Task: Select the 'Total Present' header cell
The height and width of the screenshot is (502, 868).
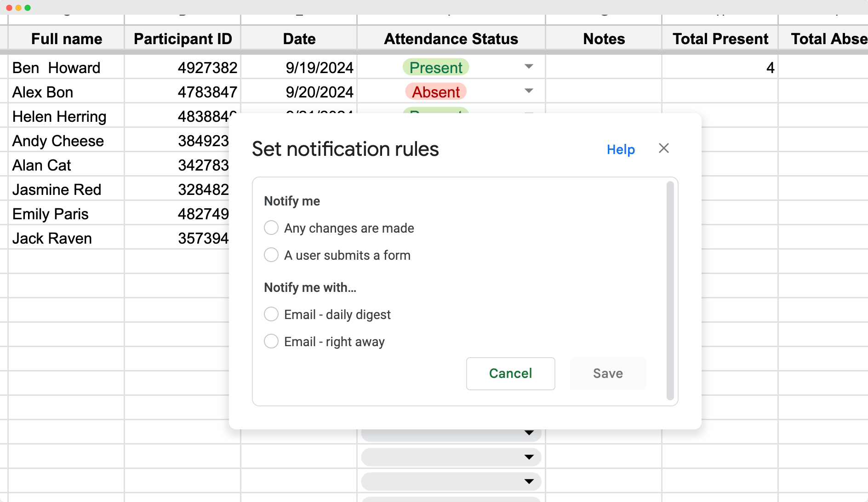Action: click(720, 39)
